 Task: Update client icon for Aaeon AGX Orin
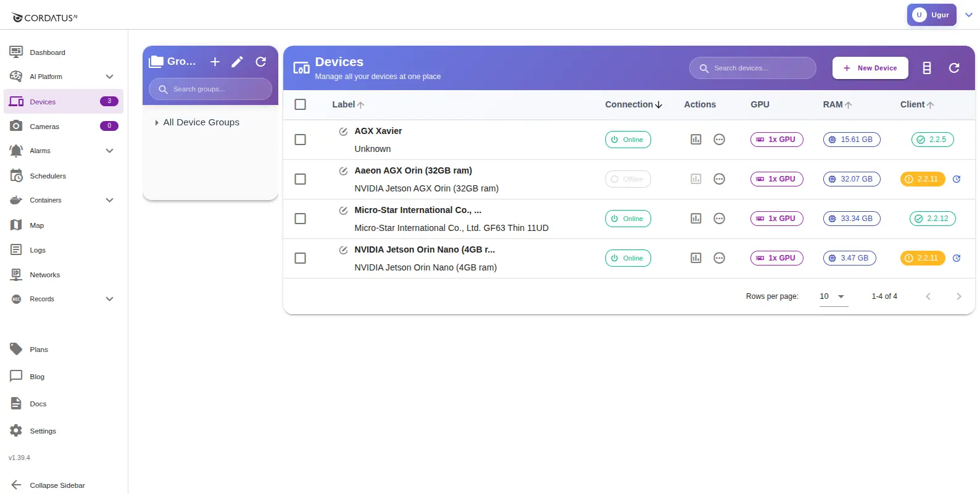point(957,179)
